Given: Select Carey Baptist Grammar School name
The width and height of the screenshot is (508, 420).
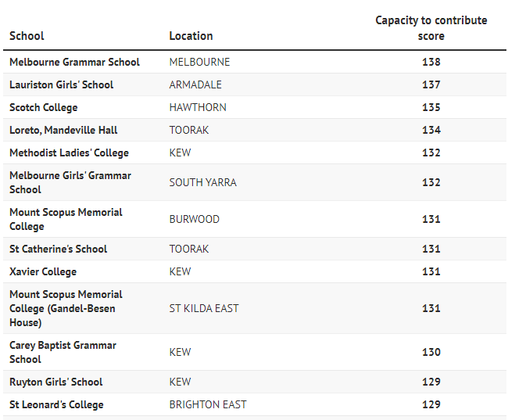Looking at the screenshot, I should (63, 352).
